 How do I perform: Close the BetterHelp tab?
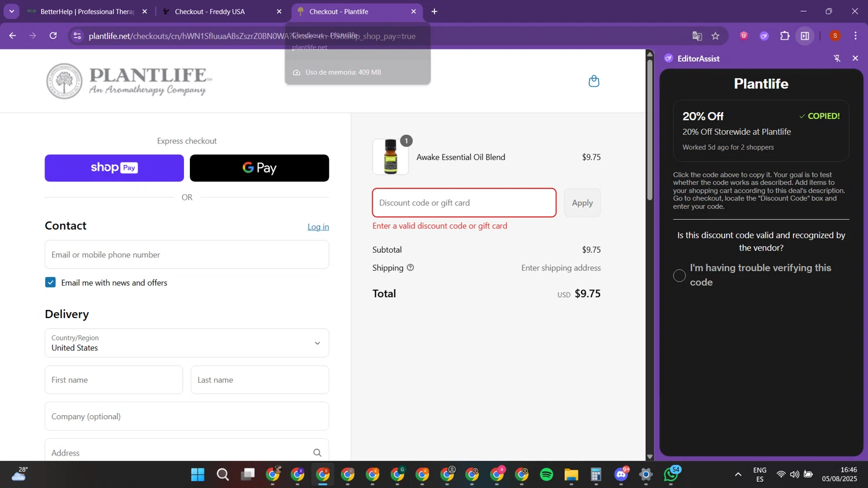[x=145, y=12]
